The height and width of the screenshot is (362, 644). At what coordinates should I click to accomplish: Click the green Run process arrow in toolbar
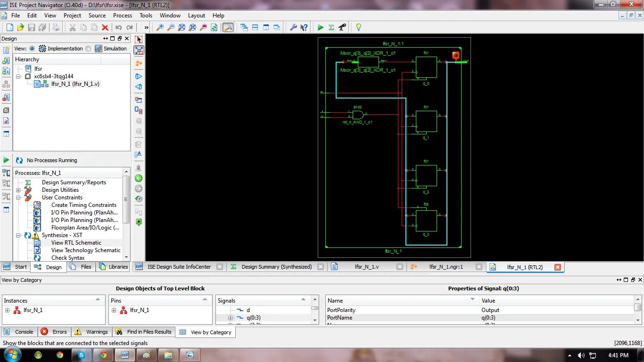(x=321, y=27)
